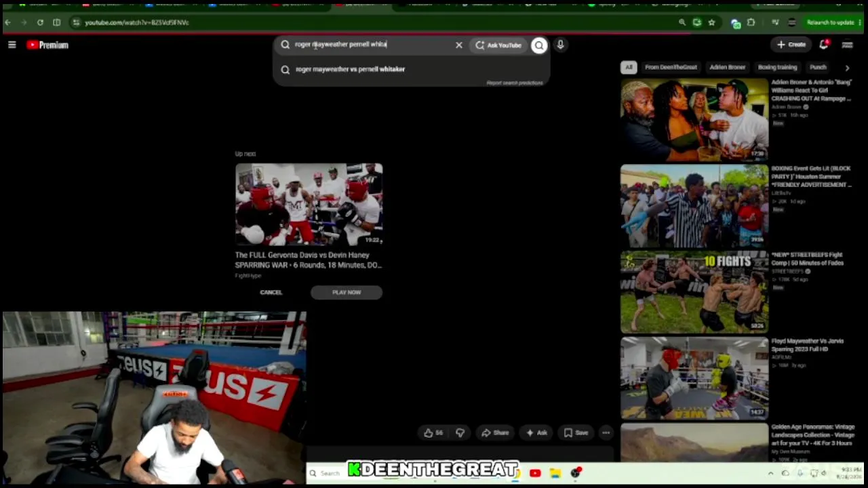Viewport: 868px width, 488px height.
Task: Click Relaunch to update button
Action: click(830, 22)
